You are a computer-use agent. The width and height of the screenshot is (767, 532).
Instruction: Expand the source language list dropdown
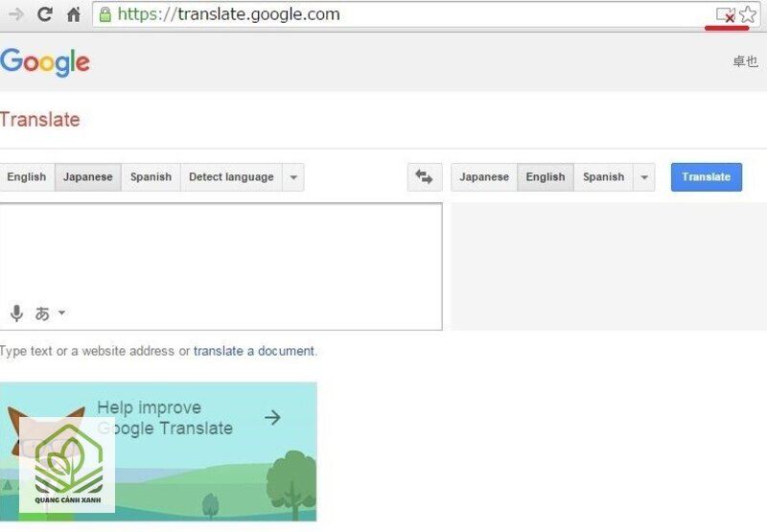293,177
